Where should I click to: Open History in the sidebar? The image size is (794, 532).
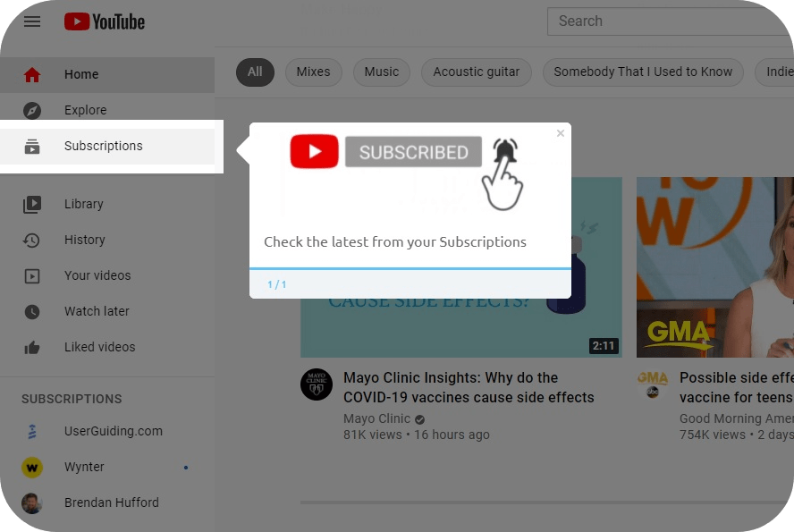[107, 240]
